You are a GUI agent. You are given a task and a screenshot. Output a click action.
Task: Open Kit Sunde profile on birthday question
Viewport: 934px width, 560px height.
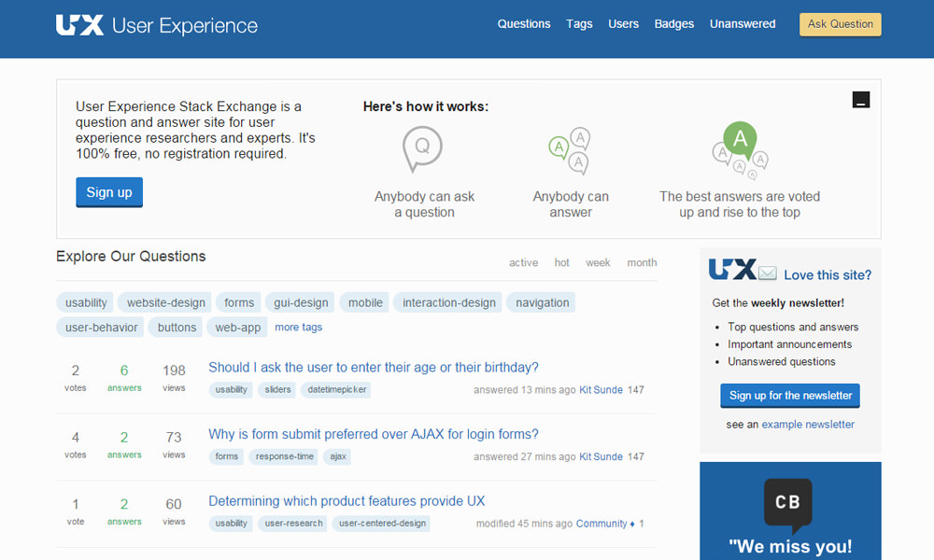pos(601,390)
